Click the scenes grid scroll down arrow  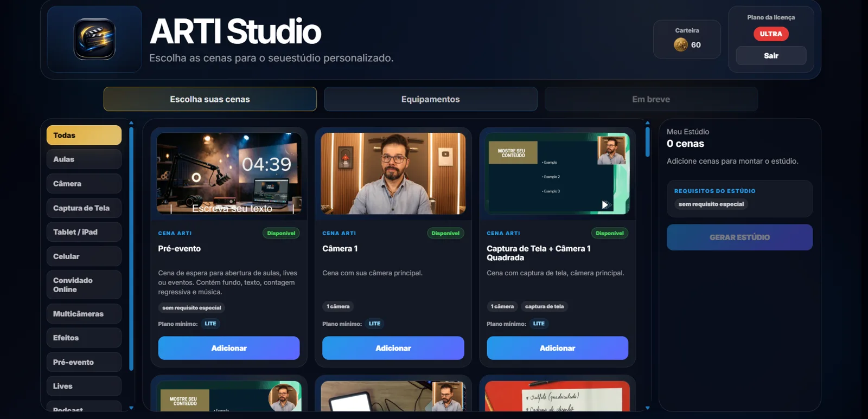647,408
